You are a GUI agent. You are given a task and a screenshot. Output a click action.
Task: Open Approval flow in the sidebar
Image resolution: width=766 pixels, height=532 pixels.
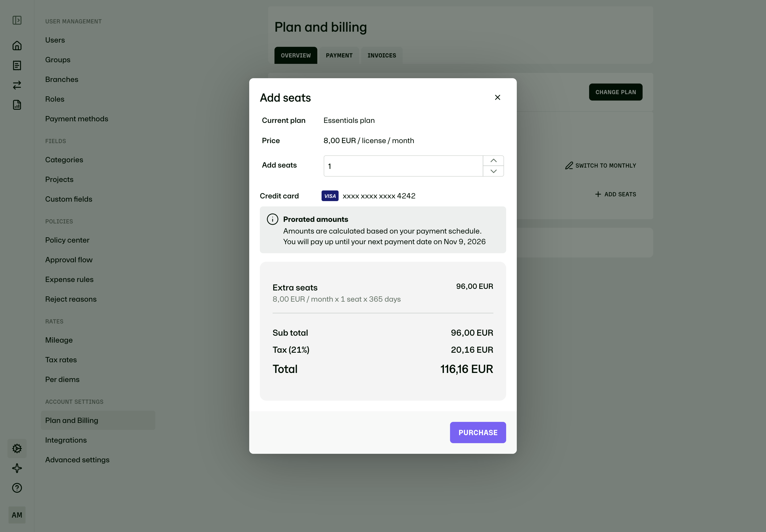click(x=69, y=260)
